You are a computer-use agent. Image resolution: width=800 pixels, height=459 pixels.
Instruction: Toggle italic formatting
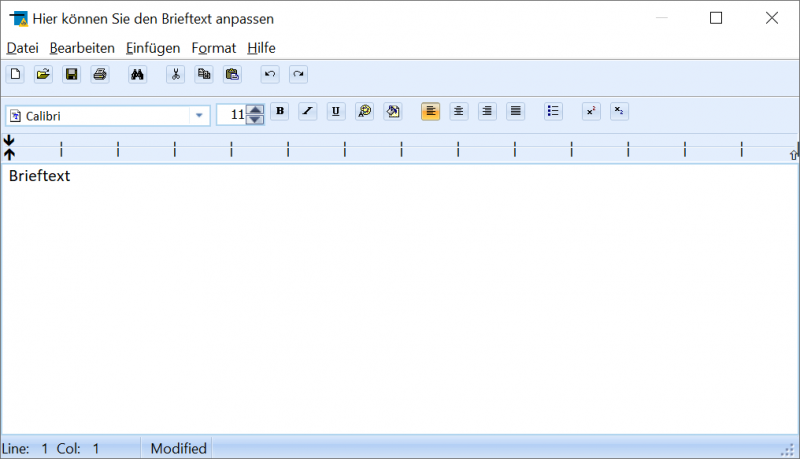point(308,111)
